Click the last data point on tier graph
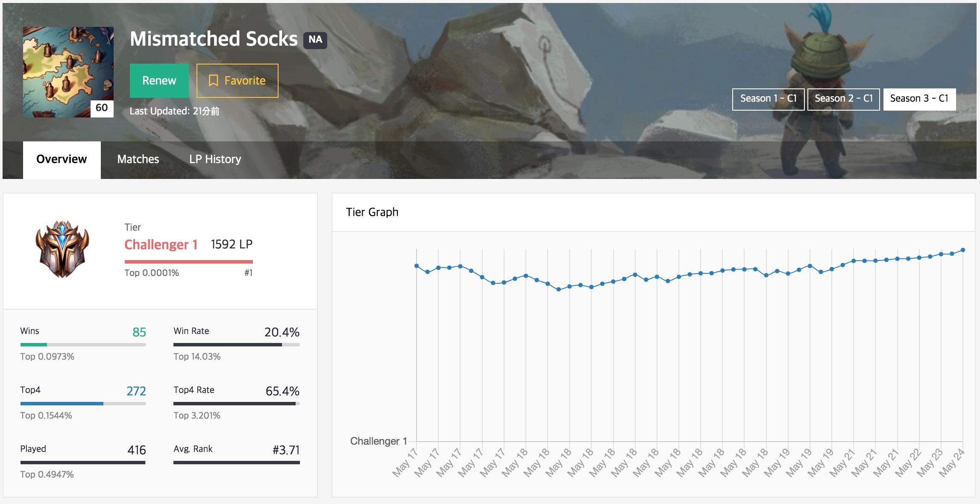The height and width of the screenshot is (504, 980). pos(963,250)
